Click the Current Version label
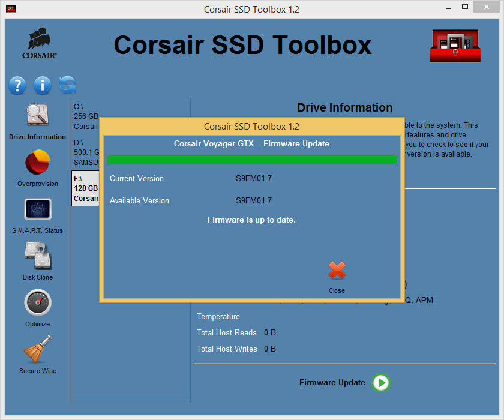The image size is (504, 420). click(137, 178)
